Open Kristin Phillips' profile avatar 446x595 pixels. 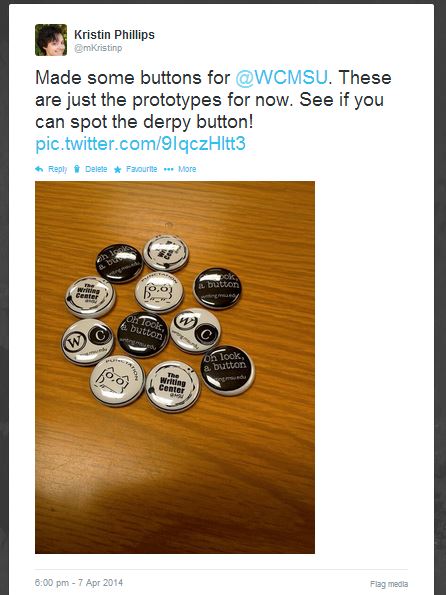(x=51, y=40)
